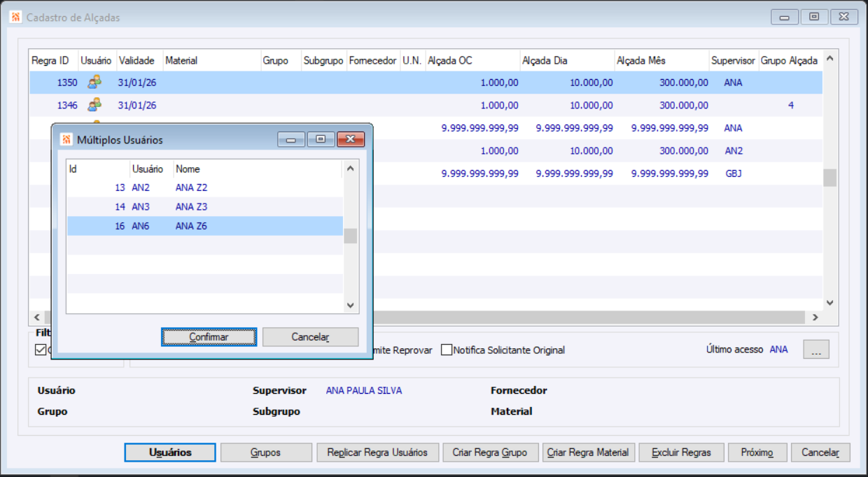868x477 pixels.
Task: Click Grupo Alçada value 4
Action: pos(790,106)
